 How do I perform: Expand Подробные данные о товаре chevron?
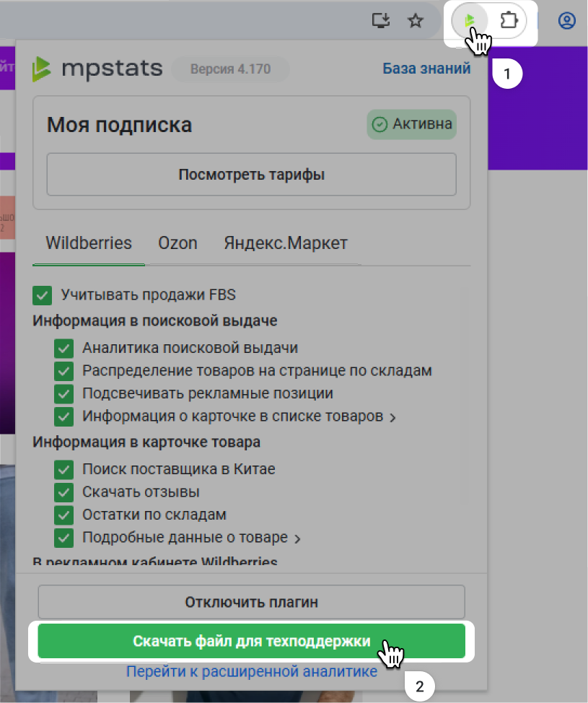click(297, 538)
